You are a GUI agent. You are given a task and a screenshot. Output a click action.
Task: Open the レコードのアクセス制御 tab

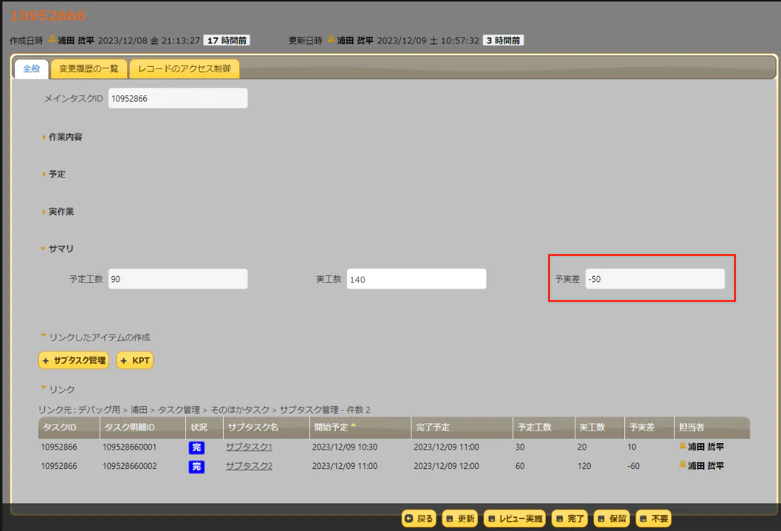pyautogui.click(x=184, y=69)
